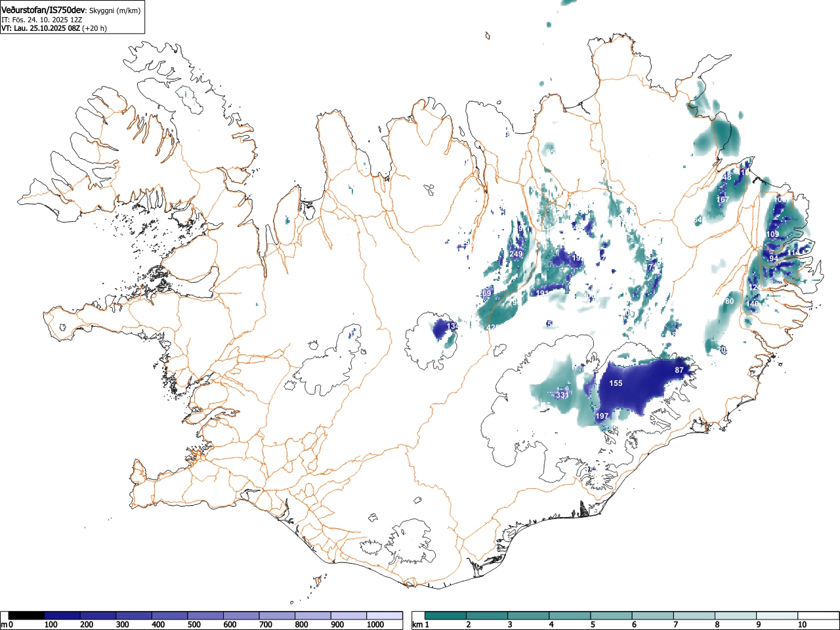840x630 pixels.
Task: Click the 'Veðurstofan/IS750dev' title text
Action: 43,10
